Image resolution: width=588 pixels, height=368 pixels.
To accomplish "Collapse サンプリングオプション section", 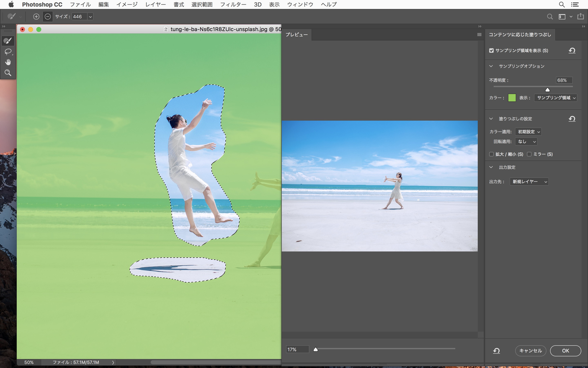I will point(491,66).
